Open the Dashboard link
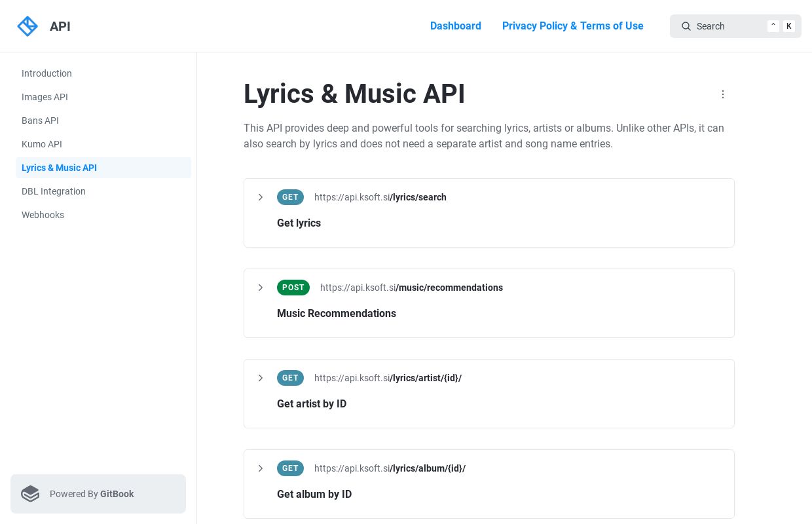812x524 pixels. [456, 26]
